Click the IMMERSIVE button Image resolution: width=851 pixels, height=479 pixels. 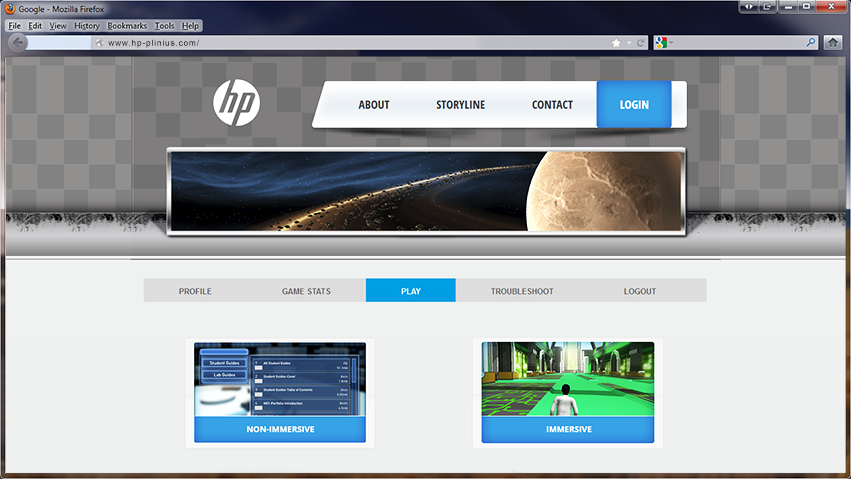pyautogui.click(x=568, y=429)
